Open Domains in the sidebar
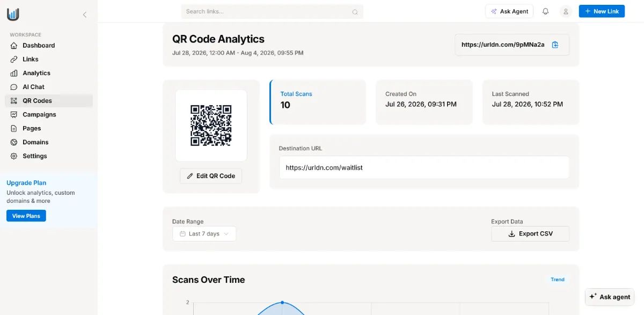Image resolution: width=644 pixels, height=315 pixels. [x=48, y=142]
